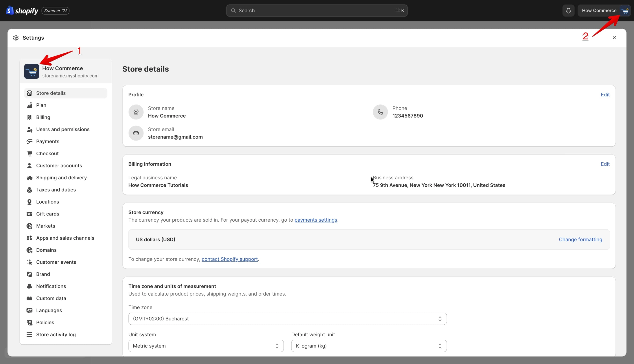Open Store details settings page
The image size is (634, 364).
[x=66, y=93]
